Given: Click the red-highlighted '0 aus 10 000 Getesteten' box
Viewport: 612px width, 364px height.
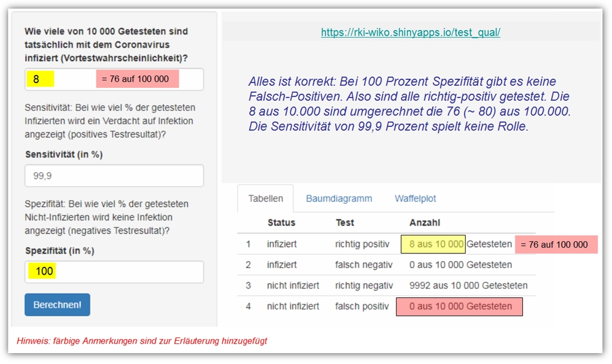Looking at the screenshot, I should [459, 306].
